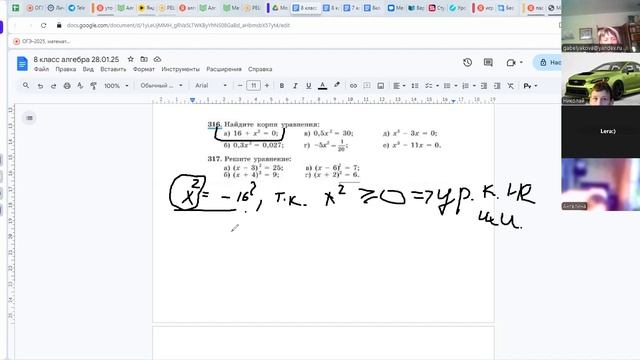Open the text color picker
Screen dimensions: 640x360
(x=322, y=86)
